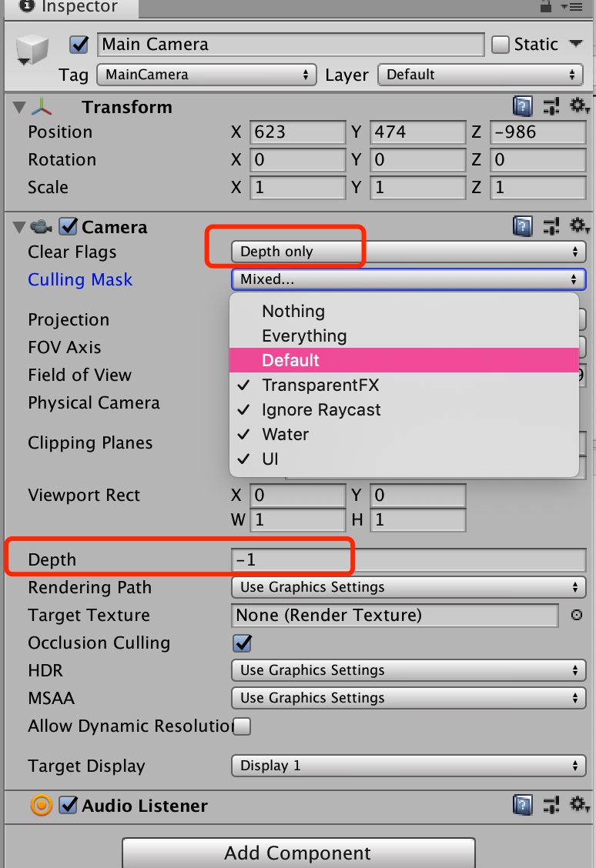Open the Layer dropdown
The width and height of the screenshot is (596, 868).
[480, 75]
